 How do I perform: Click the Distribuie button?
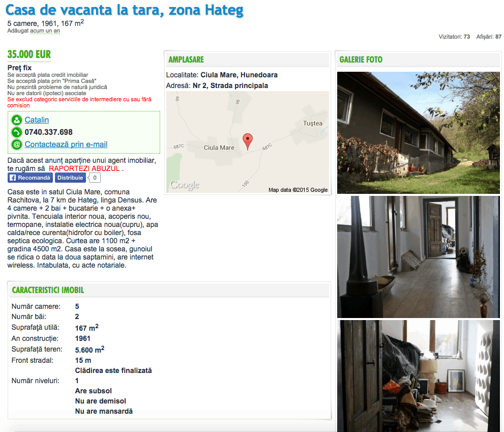(x=70, y=178)
